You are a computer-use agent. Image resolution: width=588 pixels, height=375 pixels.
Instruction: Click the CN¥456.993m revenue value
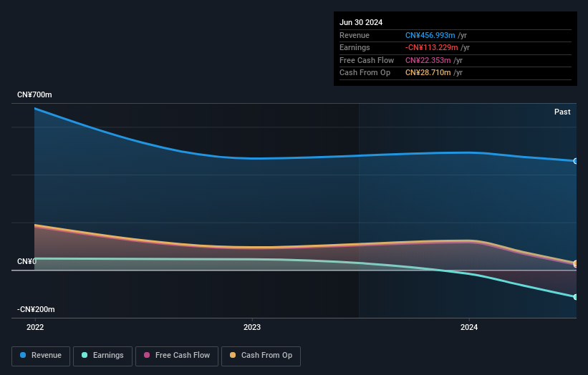pos(430,35)
